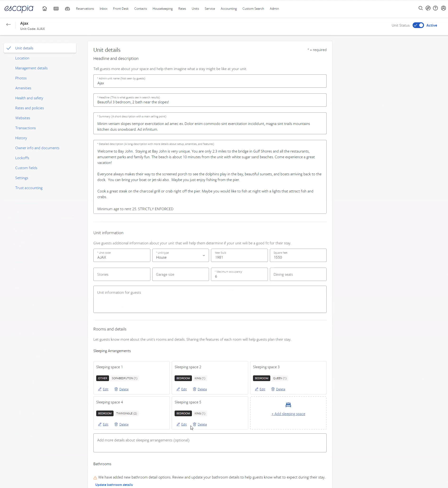The height and width of the screenshot is (488, 448).
Task: Click the pencil icon in Sleeping space 1
Action: click(100, 389)
